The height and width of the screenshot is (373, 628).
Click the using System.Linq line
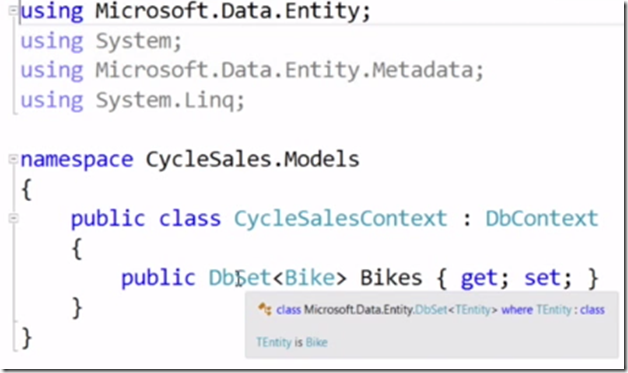pos(132,100)
